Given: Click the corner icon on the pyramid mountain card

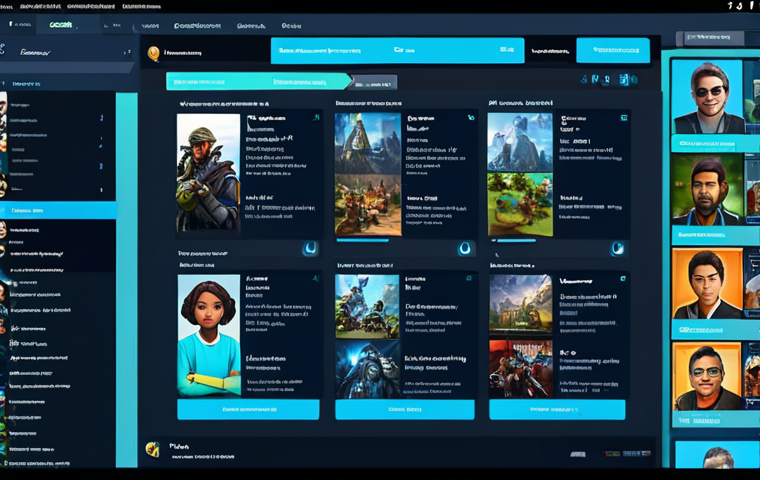Looking at the screenshot, I should (471, 117).
